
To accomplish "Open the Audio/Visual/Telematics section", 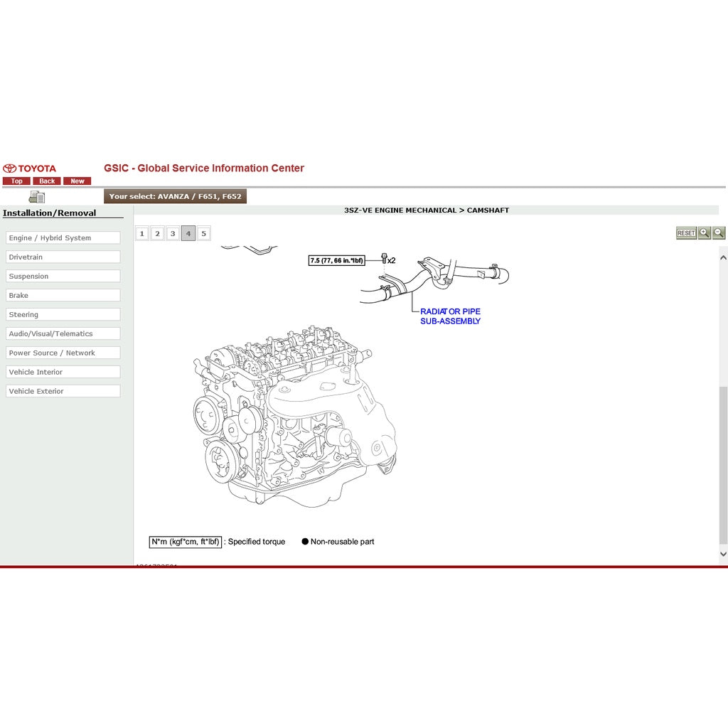I will (63, 333).
